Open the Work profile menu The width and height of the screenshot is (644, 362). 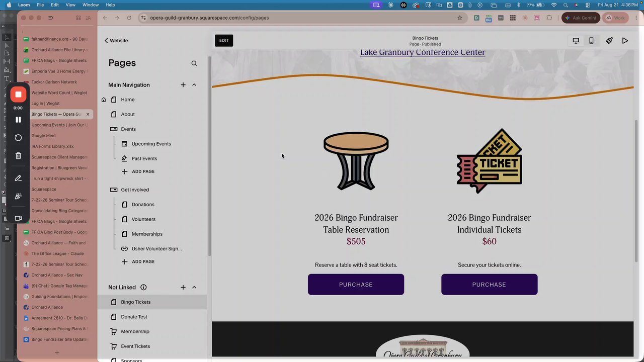tap(615, 18)
